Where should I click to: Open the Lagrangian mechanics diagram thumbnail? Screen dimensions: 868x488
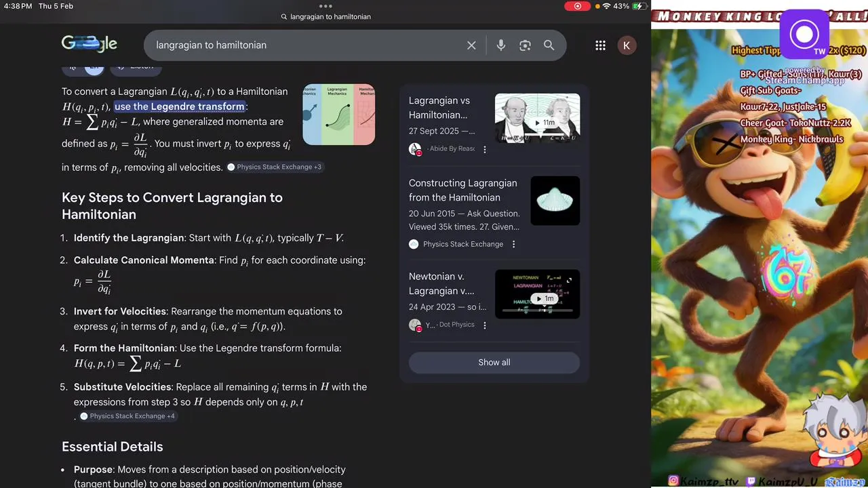point(339,115)
